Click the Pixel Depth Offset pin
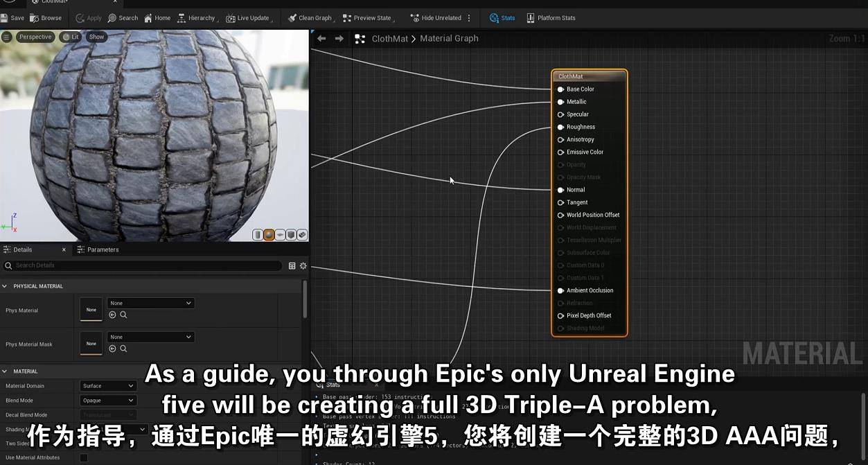868x465 pixels. [561, 315]
